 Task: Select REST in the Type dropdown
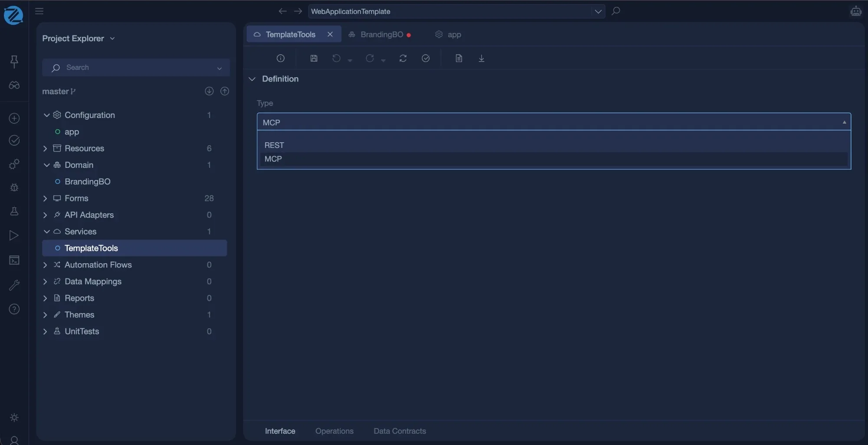pos(554,145)
